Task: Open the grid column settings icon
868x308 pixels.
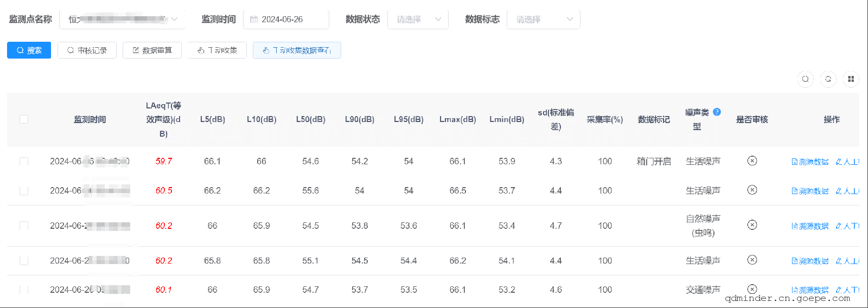Action: click(x=851, y=79)
